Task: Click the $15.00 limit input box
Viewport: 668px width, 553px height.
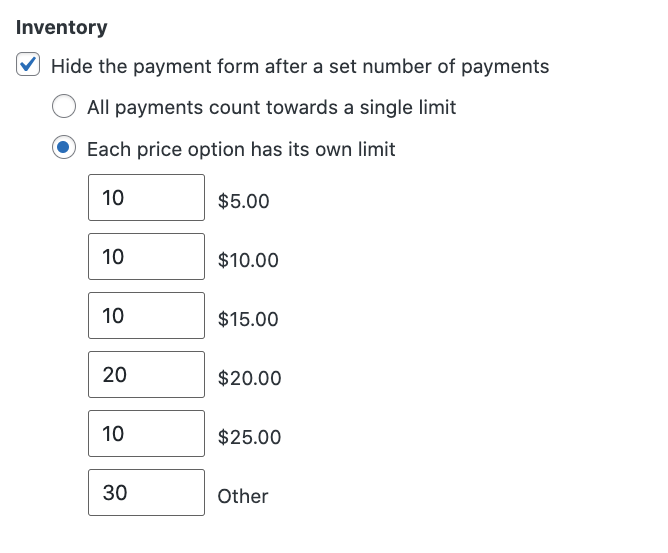Action: (146, 316)
